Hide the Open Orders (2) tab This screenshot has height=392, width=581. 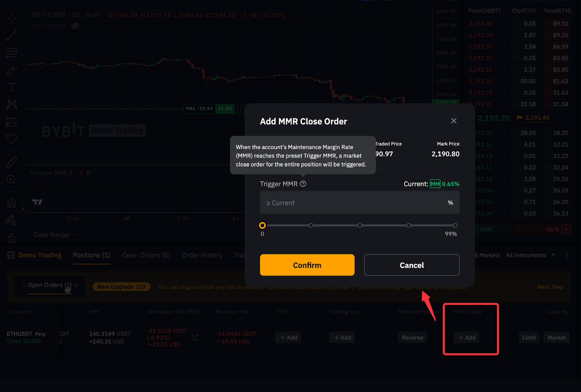[76, 285]
